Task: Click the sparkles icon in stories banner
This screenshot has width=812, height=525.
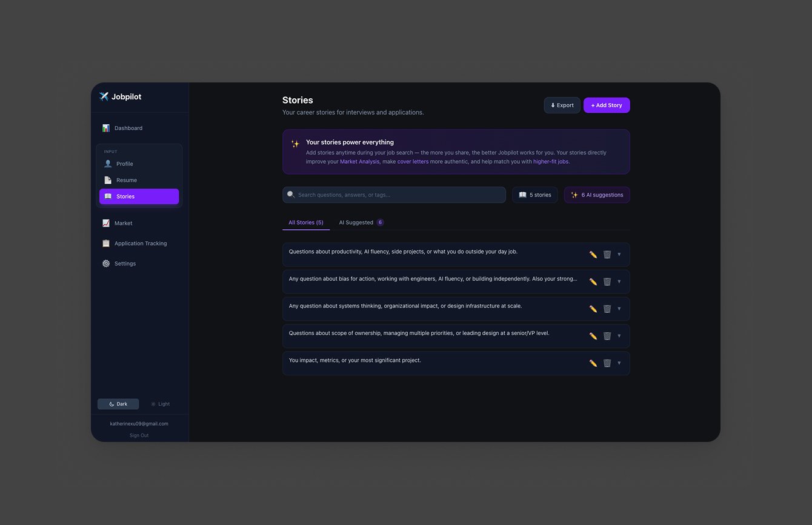Action: click(x=295, y=144)
